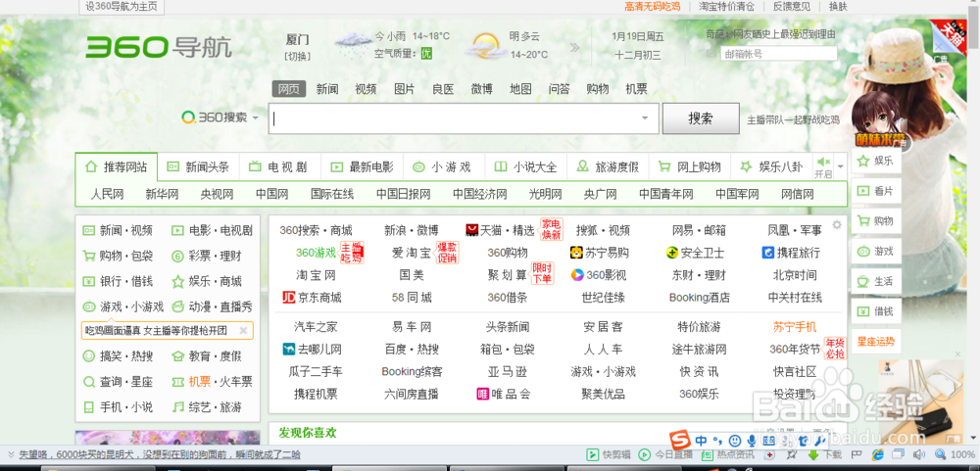The width and height of the screenshot is (980, 471).
Task: Open the 淘宝网 link
Action: [316, 275]
